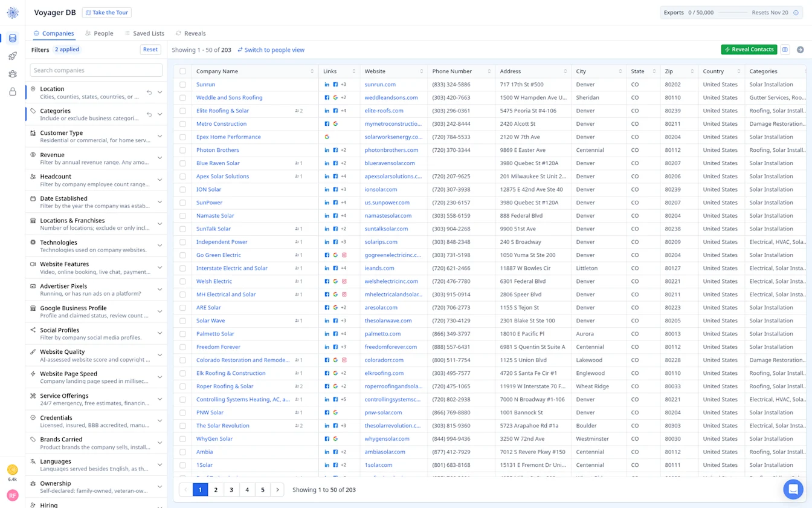Open the lock icon in left sidebar
812x508 pixels.
click(x=13, y=92)
